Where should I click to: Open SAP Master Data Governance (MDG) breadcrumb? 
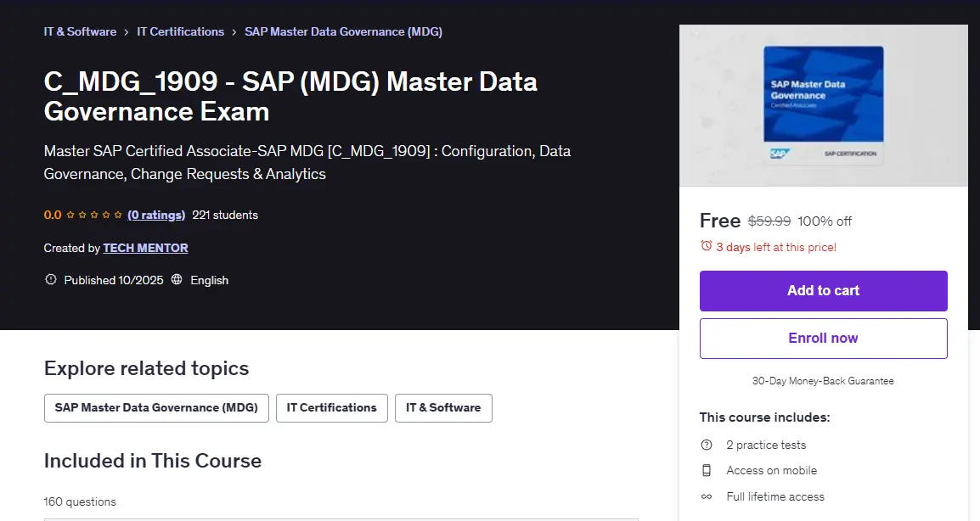click(343, 32)
